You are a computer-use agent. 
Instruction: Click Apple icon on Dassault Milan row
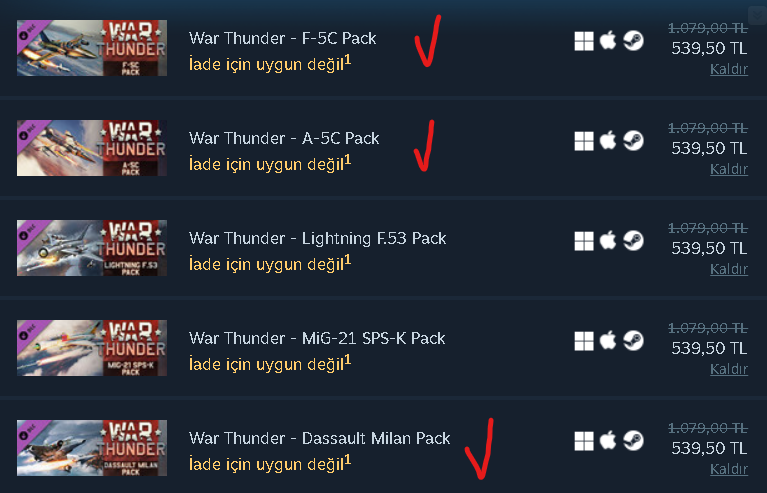(x=608, y=441)
